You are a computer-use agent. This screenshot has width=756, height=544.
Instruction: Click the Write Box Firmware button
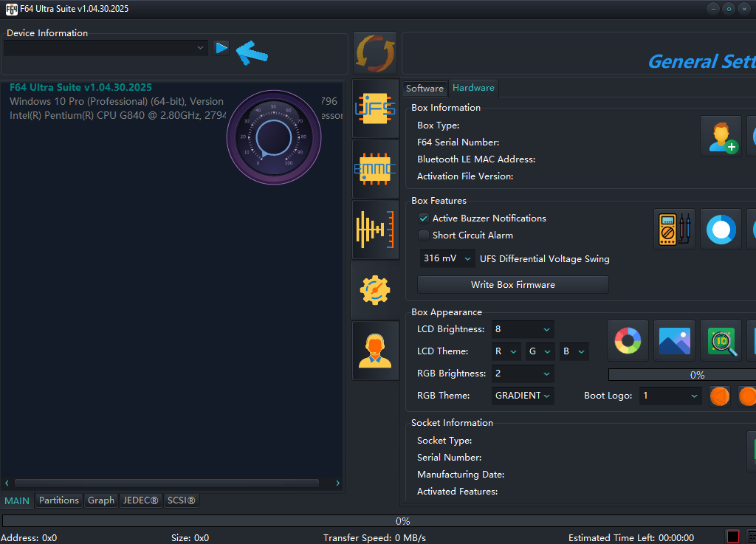[512, 285]
